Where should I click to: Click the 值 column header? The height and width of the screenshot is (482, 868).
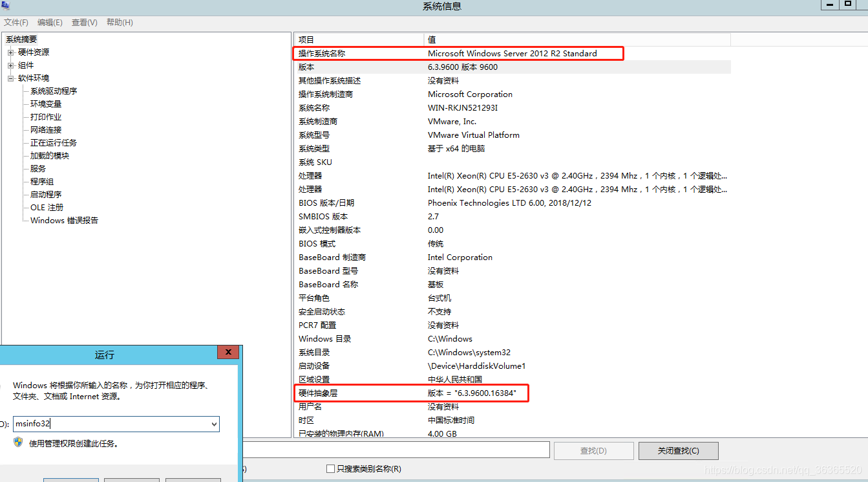tap(577, 39)
